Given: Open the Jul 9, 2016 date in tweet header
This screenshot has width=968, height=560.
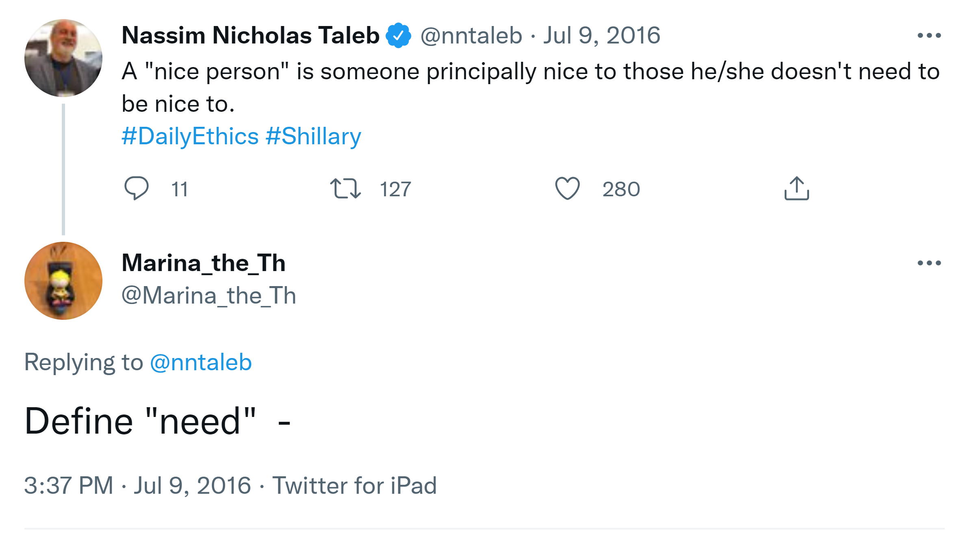Looking at the screenshot, I should tap(602, 36).
